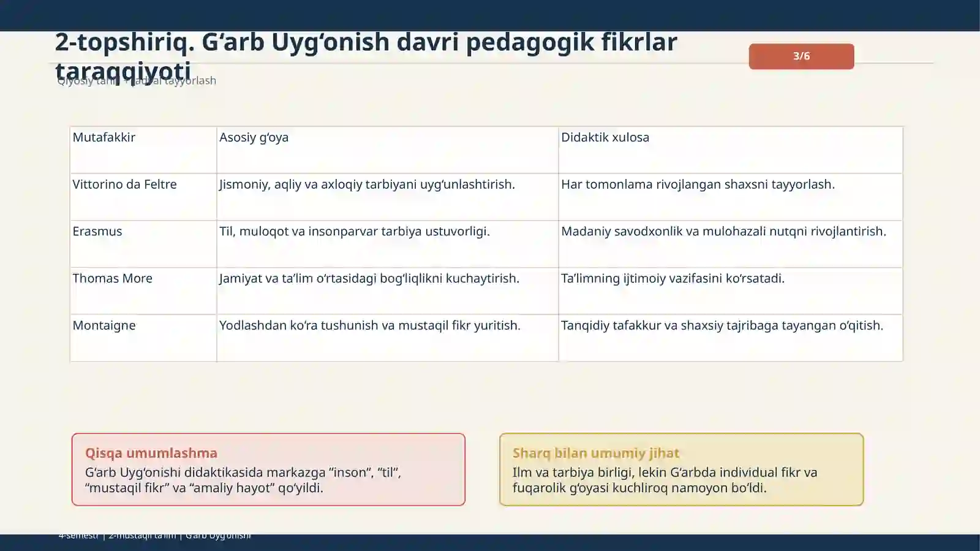Viewport: 980px width, 551px height.
Task: Click the 'Sharq bilan umumiy jihat' heading
Action: coord(596,453)
